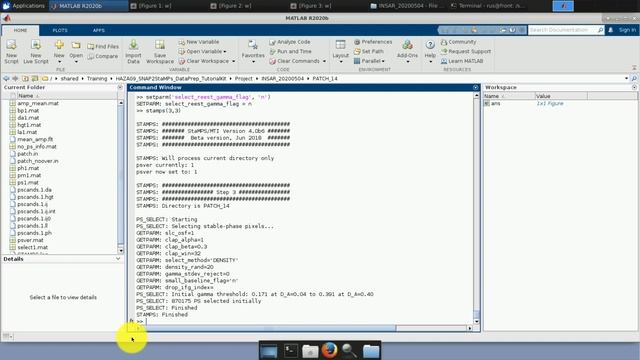Image resolution: width=640 pixels, height=360 pixels.
Task: Click Analyze Code
Action: point(290,42)
